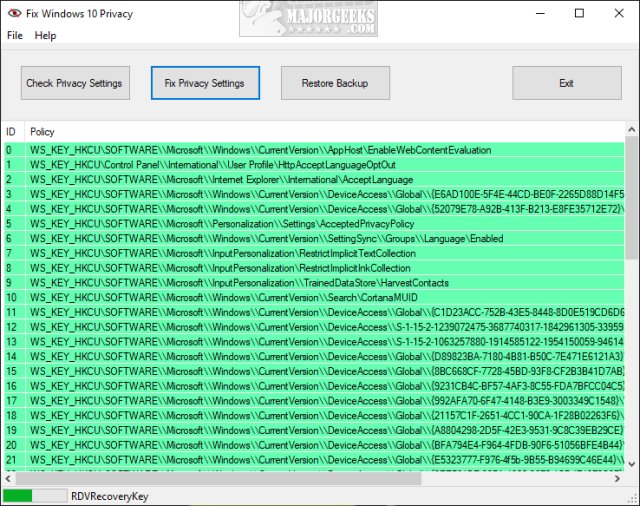Select row 18 DeviceAccess 21157C1F policy
640x506 pixels.
314,415
